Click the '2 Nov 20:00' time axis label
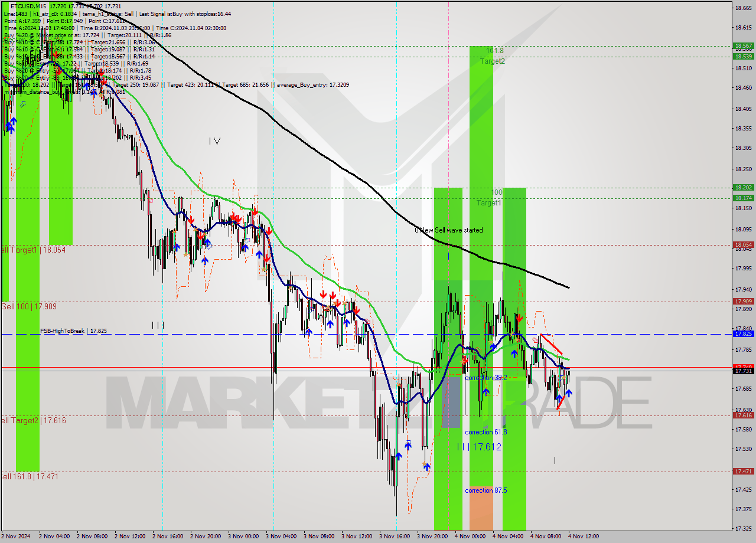This screenshot has height=543, width=756. [x=206, y=537]
